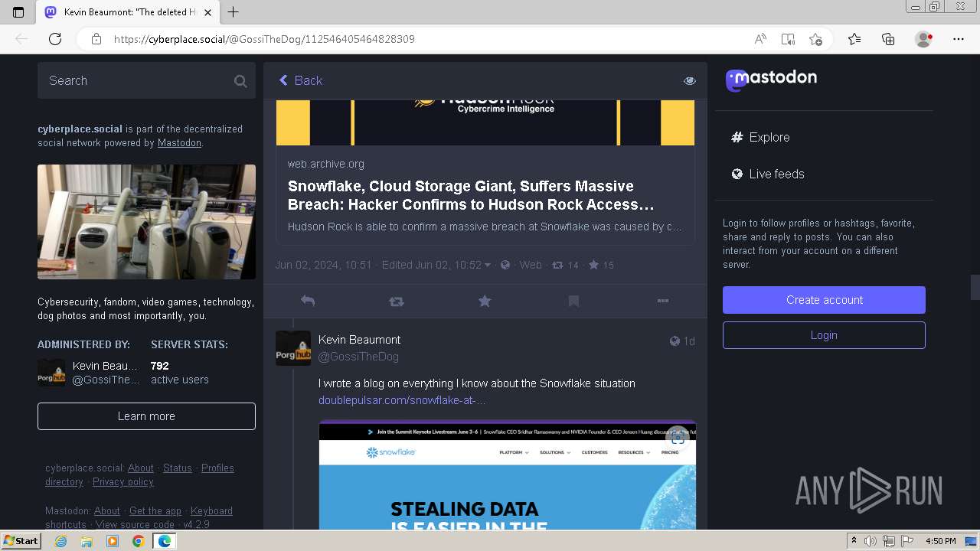980x551 pixels.
Task: Open the Profiles directory link
Action: tap(139, 475)
